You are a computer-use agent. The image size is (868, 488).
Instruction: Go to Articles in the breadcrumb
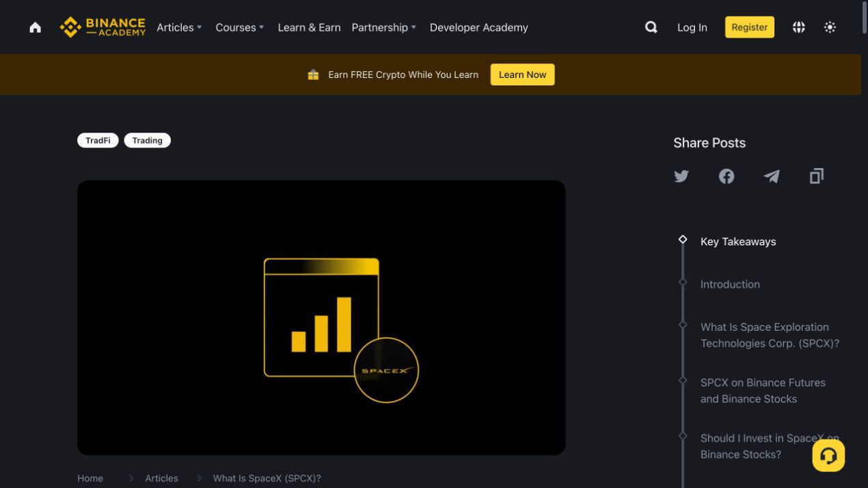coord(161,478)
